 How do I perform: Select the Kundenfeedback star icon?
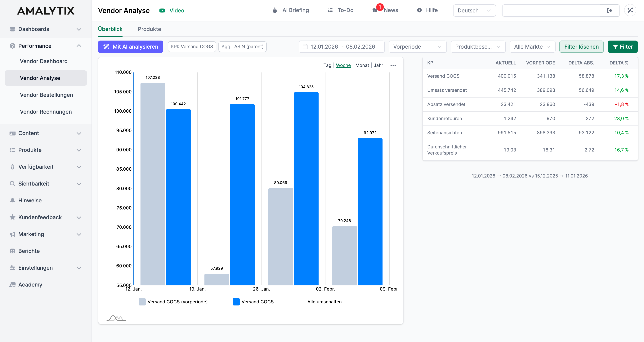[x=12, y=217]
